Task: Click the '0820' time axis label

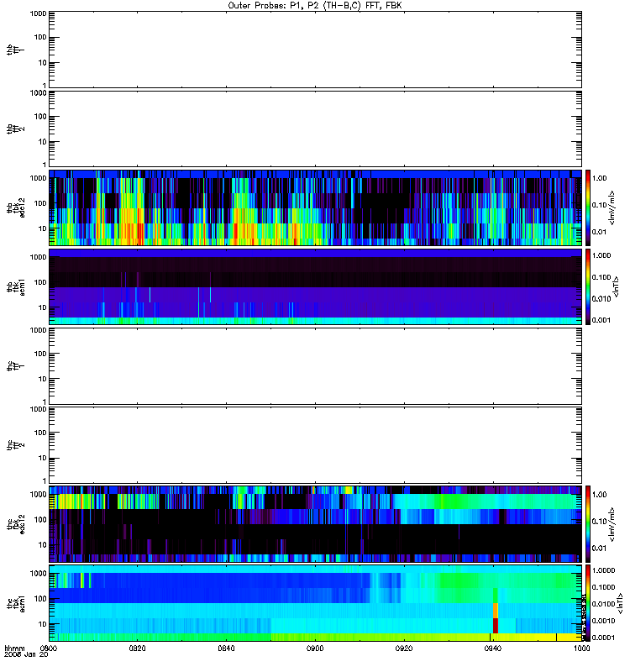Action: 137,648
